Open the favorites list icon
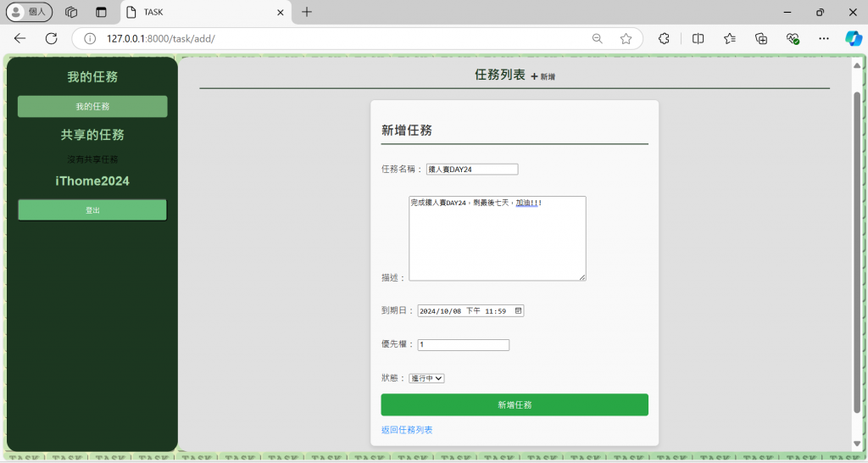868x463 pixels. coord(730,38)
